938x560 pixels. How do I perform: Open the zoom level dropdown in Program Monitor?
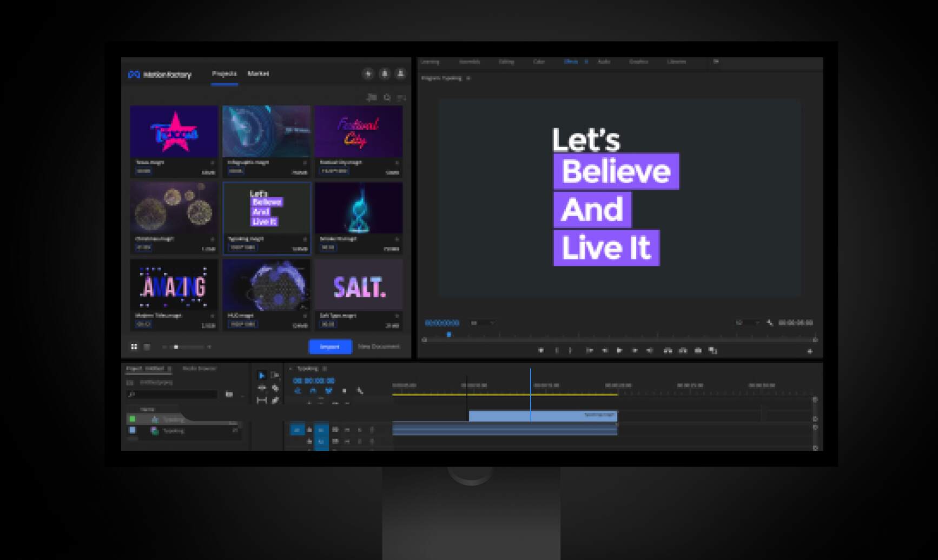point(483,323)
